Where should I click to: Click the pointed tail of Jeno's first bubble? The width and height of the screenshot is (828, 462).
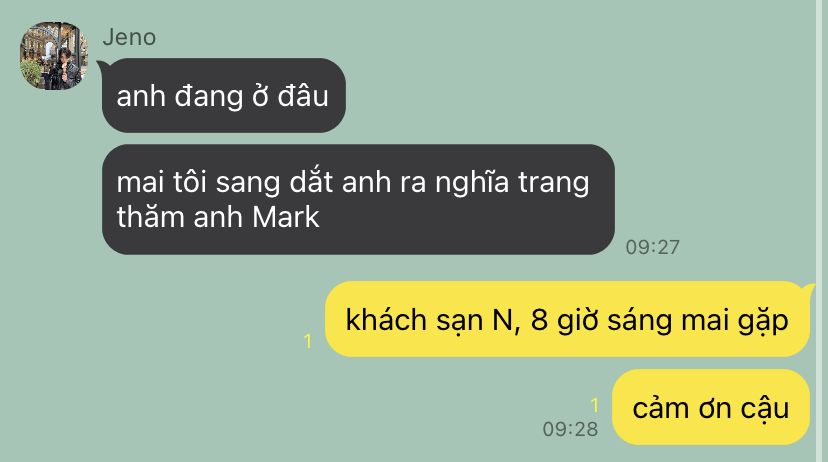(106, 67)
